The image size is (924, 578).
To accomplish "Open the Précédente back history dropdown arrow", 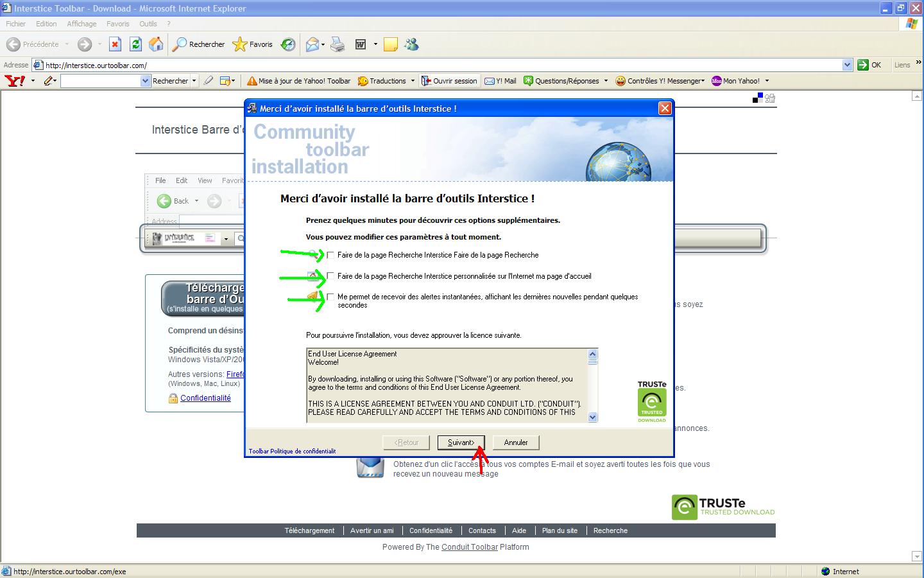I will coord(67,44).
